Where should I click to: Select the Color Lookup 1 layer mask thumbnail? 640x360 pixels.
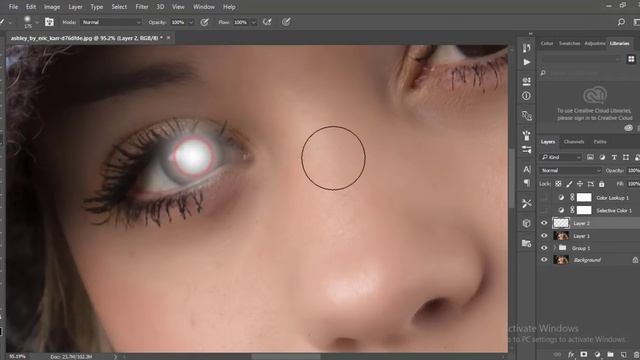click(x=584, y=198)
